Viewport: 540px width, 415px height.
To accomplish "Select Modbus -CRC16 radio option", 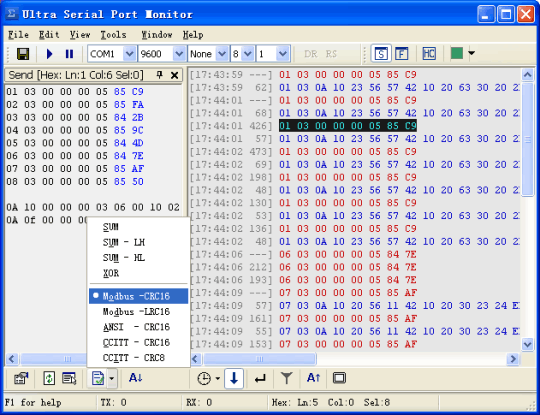I will click(138, 296).
